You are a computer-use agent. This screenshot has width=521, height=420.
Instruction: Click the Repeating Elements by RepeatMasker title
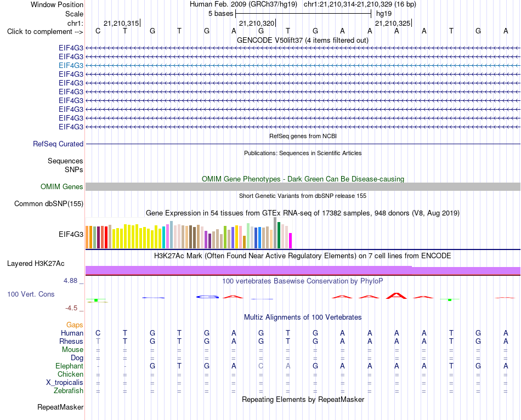(x=303, y=399)
